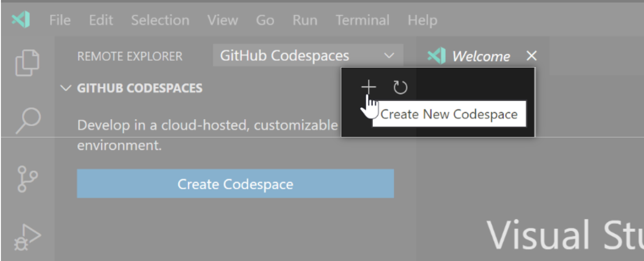Open the Go menu
This screenshot has height=261, width=644.
(265, 20)
